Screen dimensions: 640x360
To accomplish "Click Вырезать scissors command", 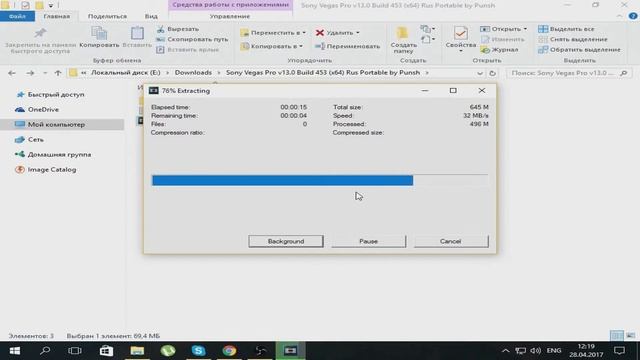I will pos(178,29).
